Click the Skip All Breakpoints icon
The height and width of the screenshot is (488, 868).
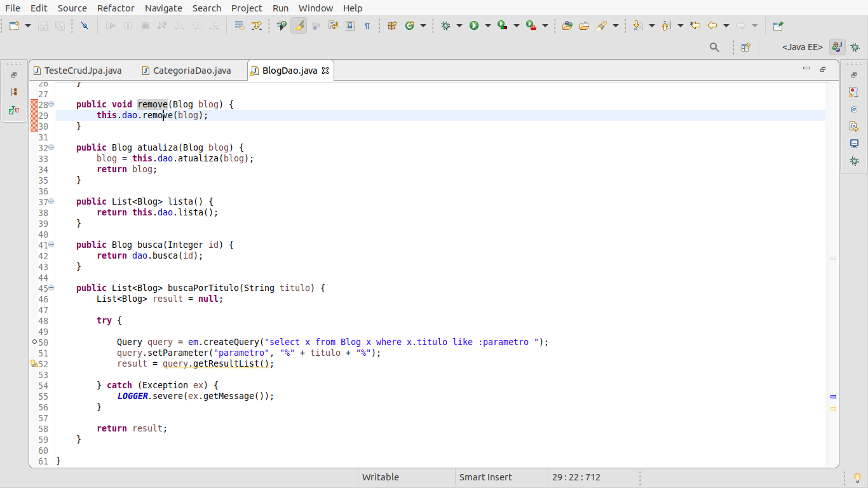click(85, 26)
